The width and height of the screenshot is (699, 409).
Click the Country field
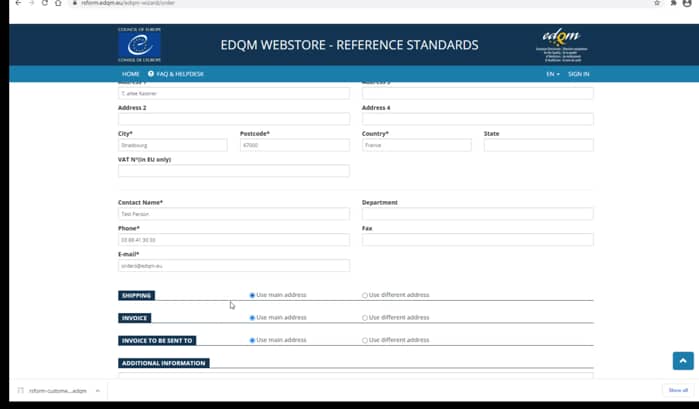click(416, 145)
